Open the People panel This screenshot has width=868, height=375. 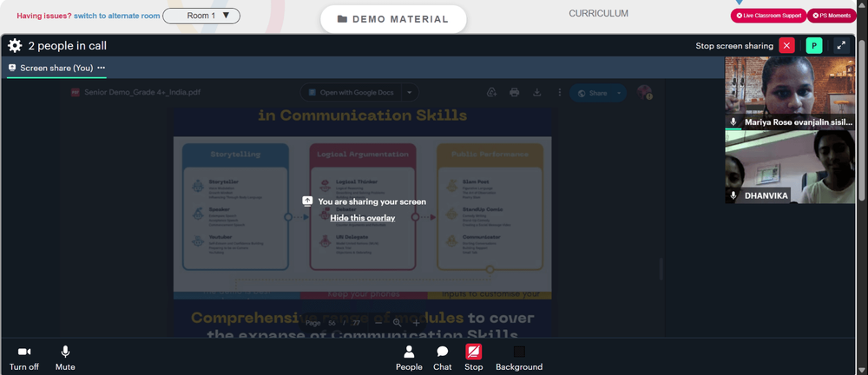(409, 358)
